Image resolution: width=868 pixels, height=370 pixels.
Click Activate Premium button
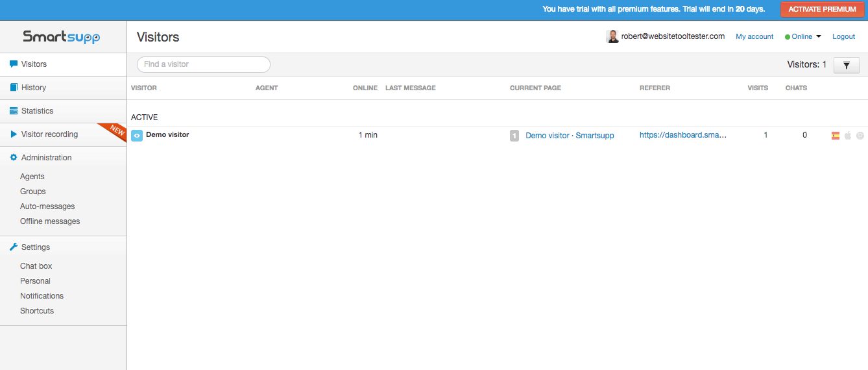click(823, 10)
